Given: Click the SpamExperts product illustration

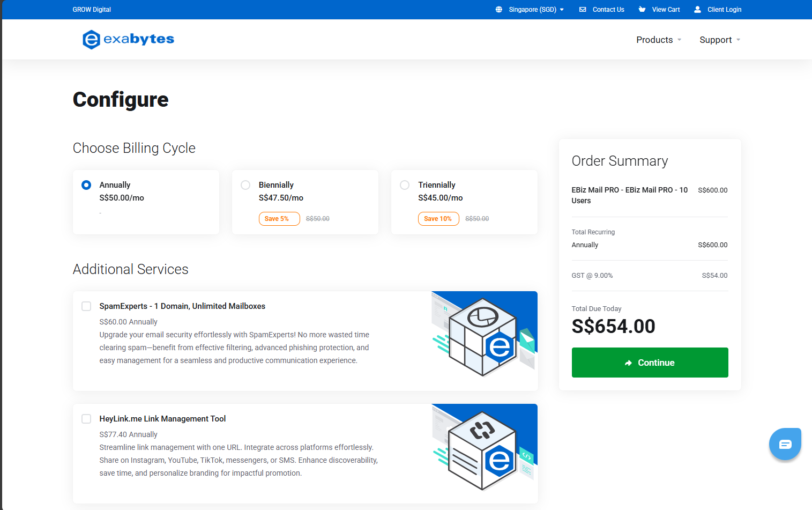Looking at the screenshot, I should point(485,335).
